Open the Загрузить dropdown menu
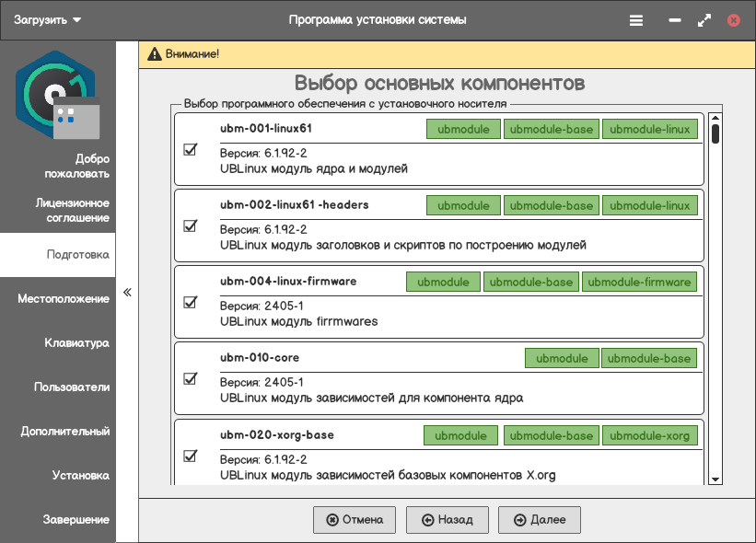Image resolution: width=756 pixels, height=543 pixels. pos(48,20)
